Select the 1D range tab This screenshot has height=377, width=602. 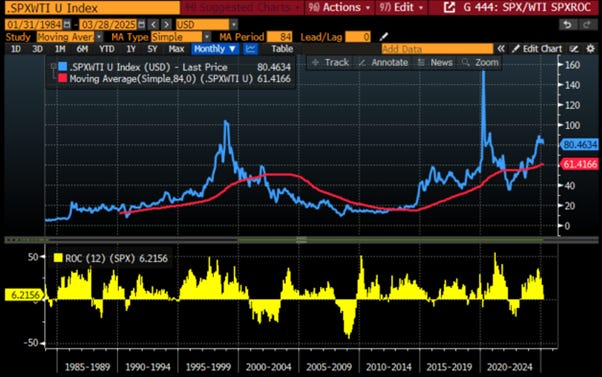click(x=16, y=49)
